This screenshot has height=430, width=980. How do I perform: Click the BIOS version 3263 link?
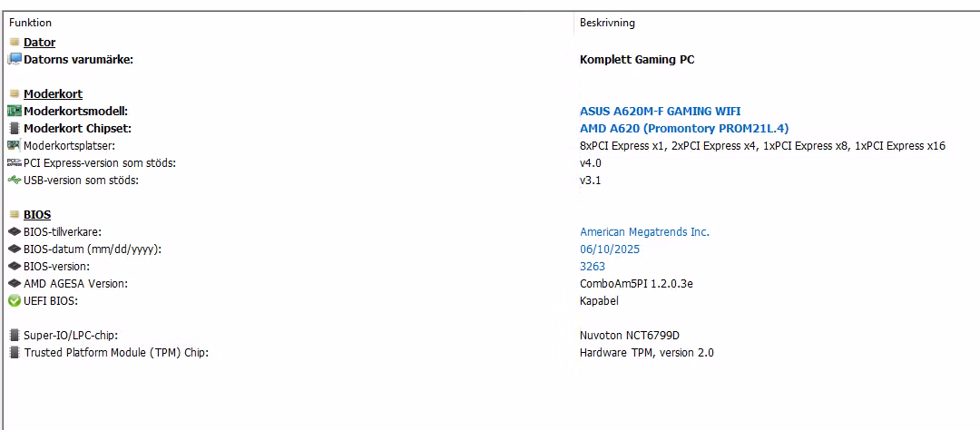(593, 267)
